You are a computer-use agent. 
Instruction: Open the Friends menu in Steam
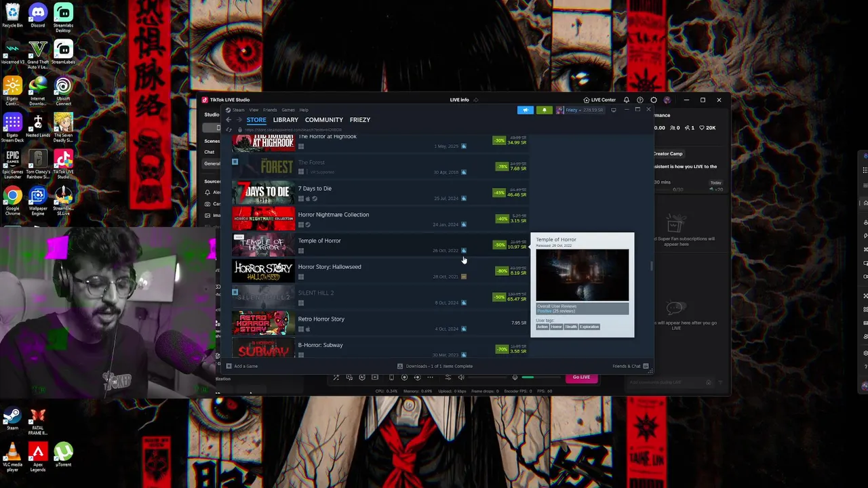(x=270, y=110)
